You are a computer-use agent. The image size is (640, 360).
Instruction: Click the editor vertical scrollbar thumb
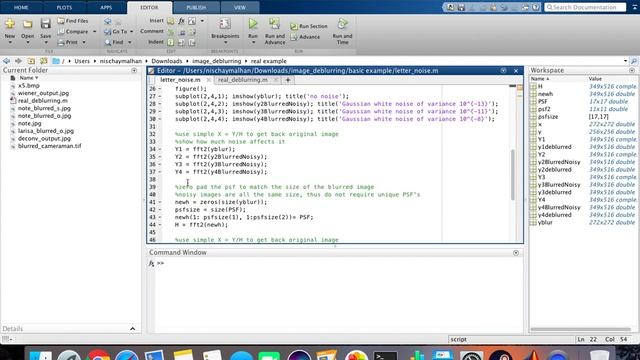point(513,175)
